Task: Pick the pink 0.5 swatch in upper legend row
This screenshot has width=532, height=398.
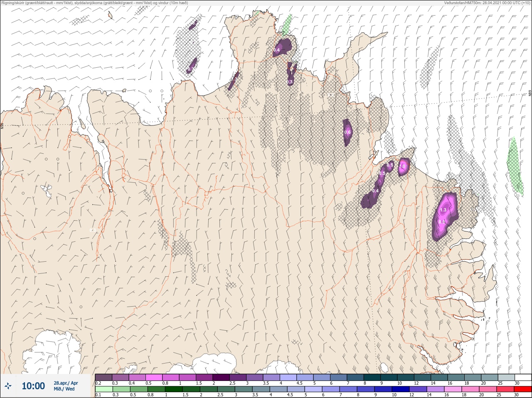Action: click(154, 377)
